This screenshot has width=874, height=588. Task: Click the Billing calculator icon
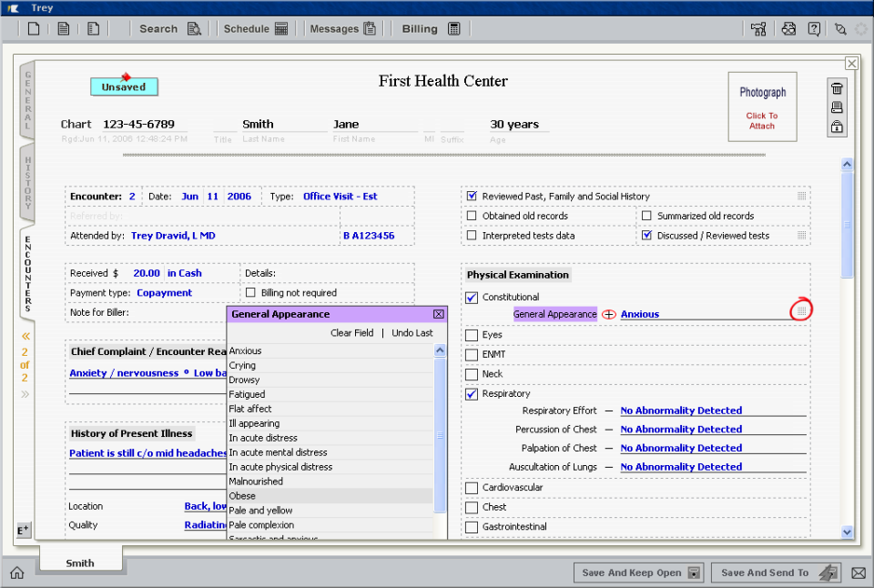[454, 29]
